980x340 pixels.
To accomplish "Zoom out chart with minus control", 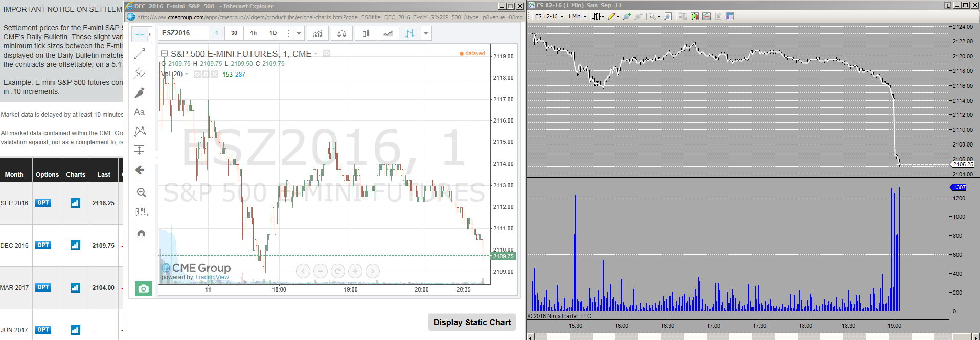I will pos(321,271).
